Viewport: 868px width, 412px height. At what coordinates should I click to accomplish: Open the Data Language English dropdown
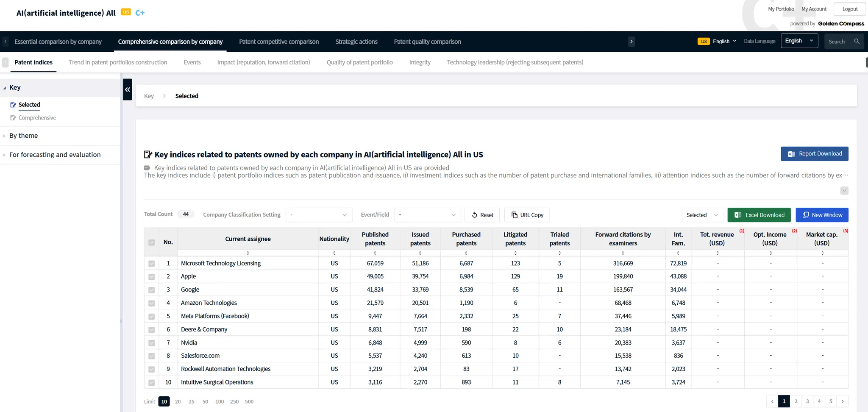tap(799, 41)
